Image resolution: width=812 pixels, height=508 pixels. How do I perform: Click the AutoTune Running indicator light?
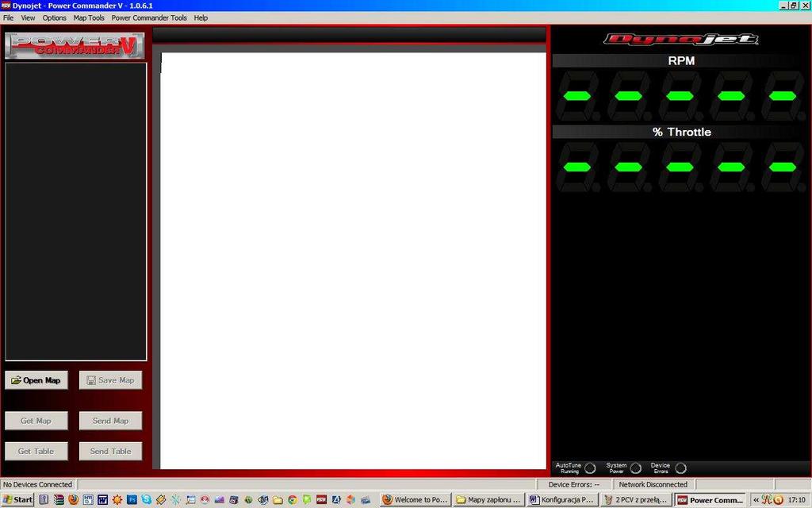click(590, 468)
